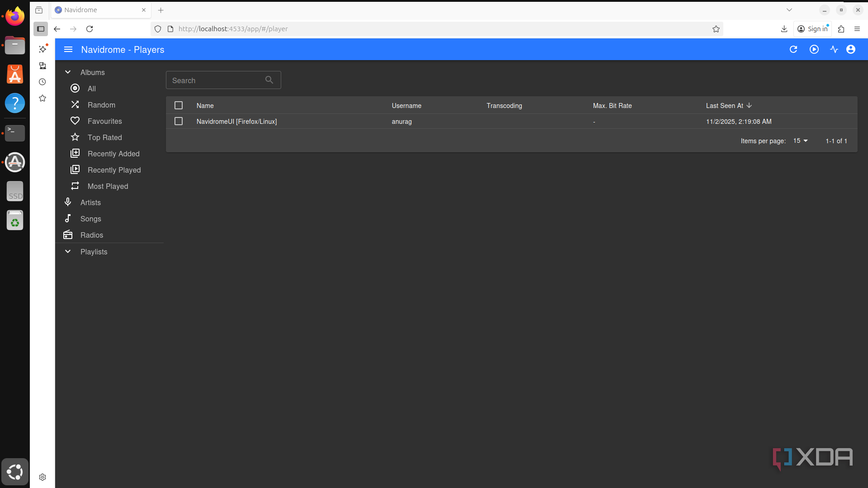Toggle the Firefox sidebar button
This screenshot has height=488, width=868.
click(41, 29)
